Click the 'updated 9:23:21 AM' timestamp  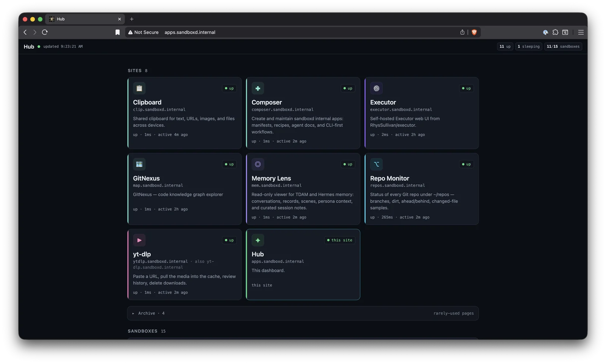63,47
